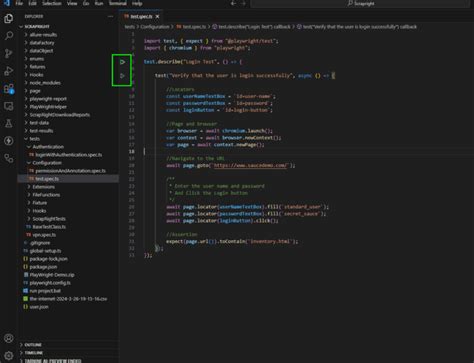Screen dimensions: 474x363
Task: Open the lightning bolt activity bar view
Action: pos(9,141)
